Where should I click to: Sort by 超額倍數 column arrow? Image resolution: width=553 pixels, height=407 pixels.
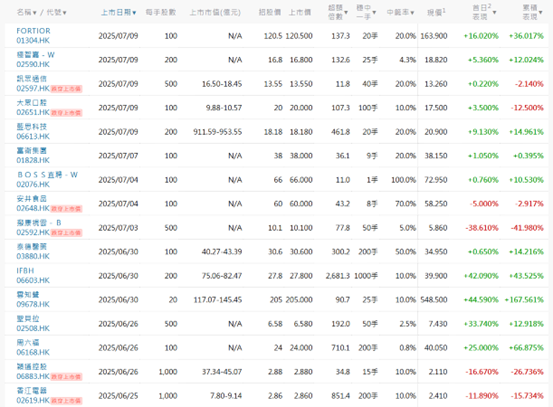click(x=346, y=13)
